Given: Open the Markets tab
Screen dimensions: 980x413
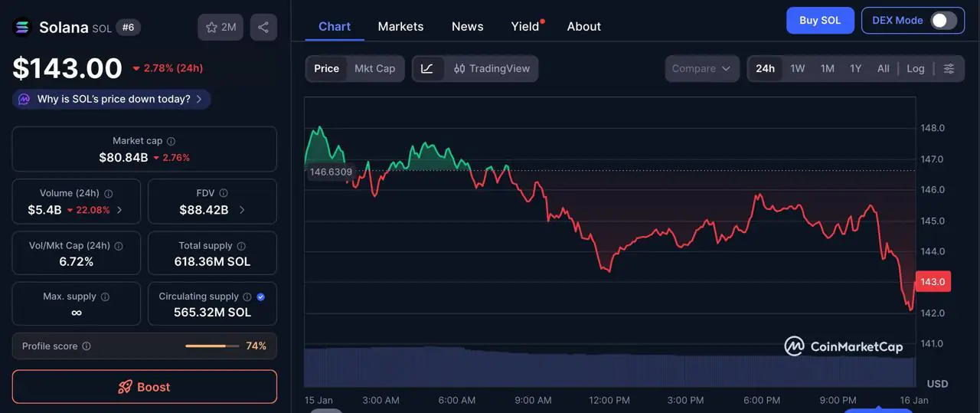Looking at the screenshot, I should click(x=400, y=26).
